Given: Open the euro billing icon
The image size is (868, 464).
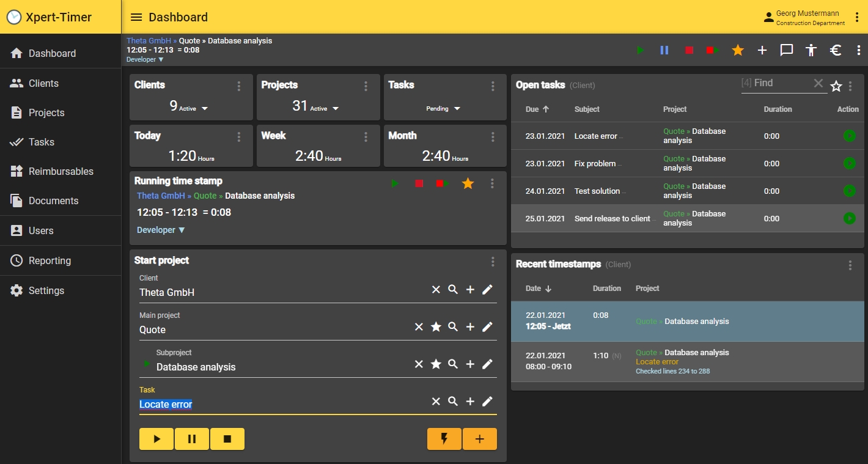Looking at the screenshot, I should (836, 50).
